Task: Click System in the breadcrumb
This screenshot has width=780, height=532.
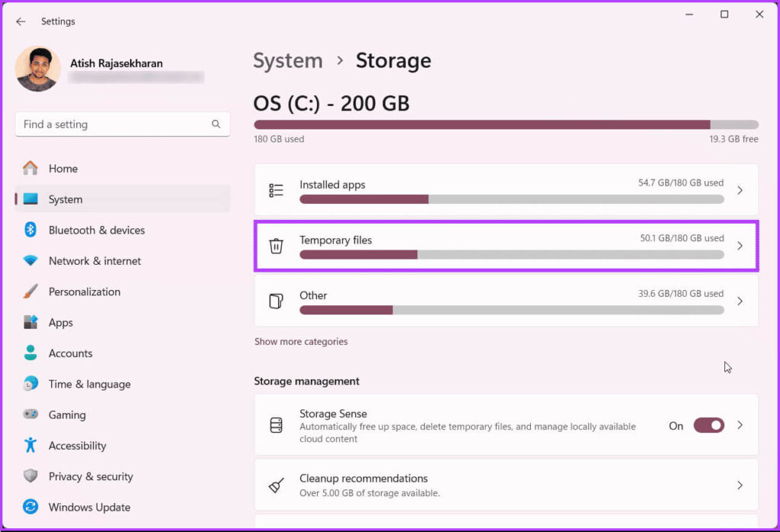Action: (x=288, y=61)
